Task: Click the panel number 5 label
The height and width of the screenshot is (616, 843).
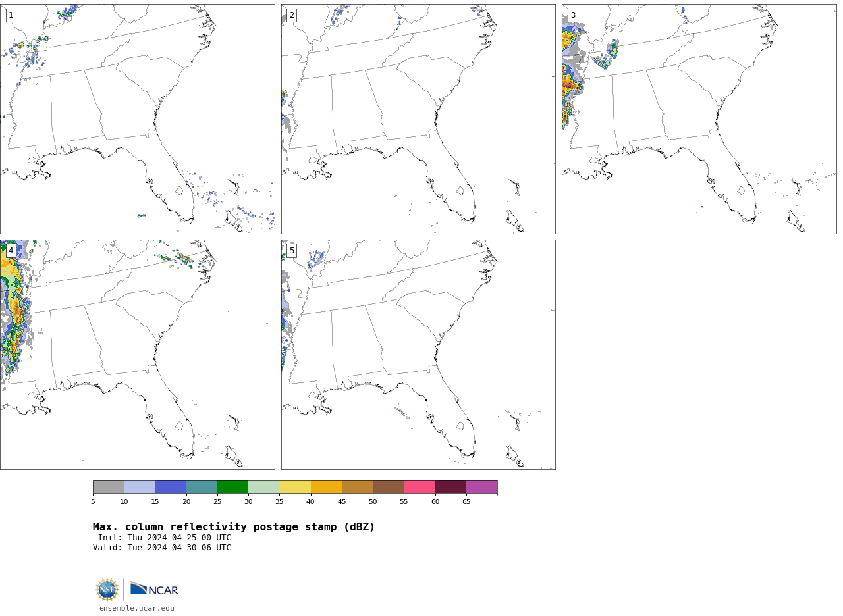Action: click(292, 251)
